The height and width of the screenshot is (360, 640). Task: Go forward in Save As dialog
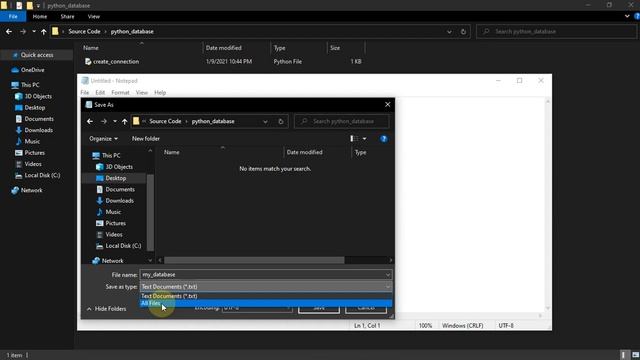tap(104, 121)
